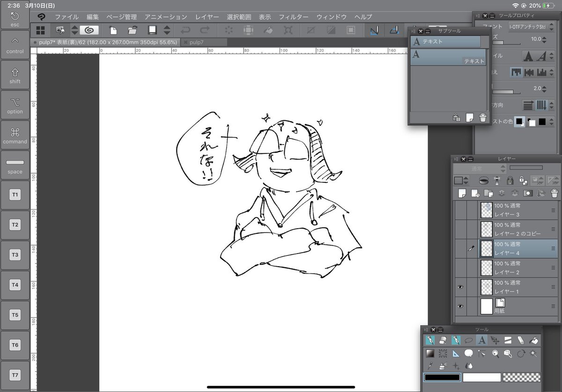The height and width of the screenshot is (392, 562).
Task: Select the テキスト sub tool entry
Action: tap(449, 57)
